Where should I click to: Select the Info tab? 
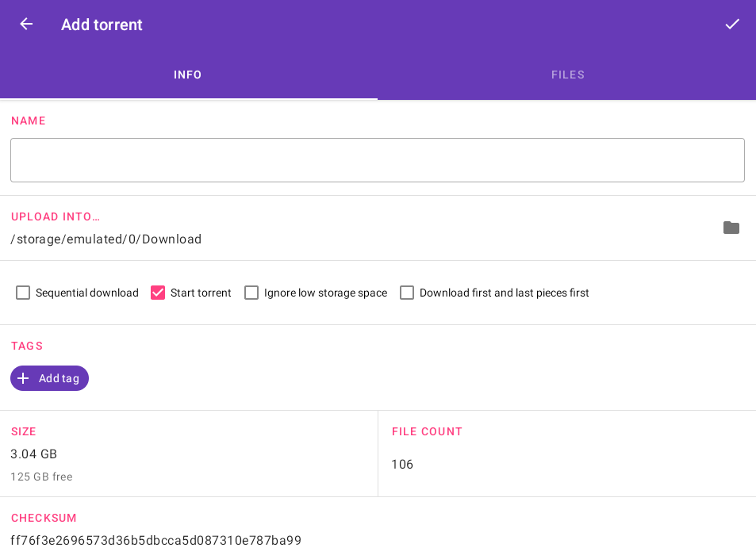(188, 75)
